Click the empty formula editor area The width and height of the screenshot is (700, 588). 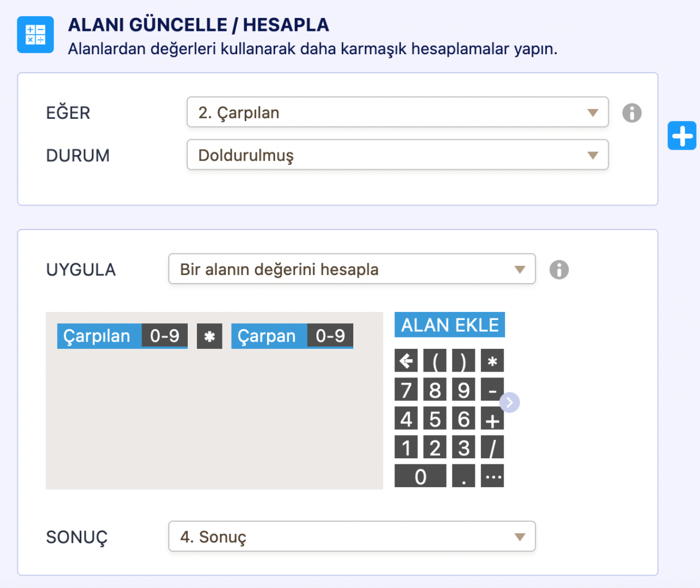[214, 423]
